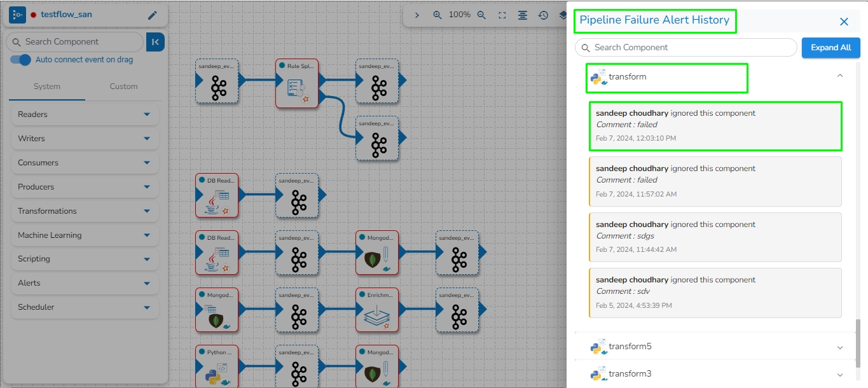The image size is (868, 388).
Task: Switch to the System components tab
Action: [47, 87]
